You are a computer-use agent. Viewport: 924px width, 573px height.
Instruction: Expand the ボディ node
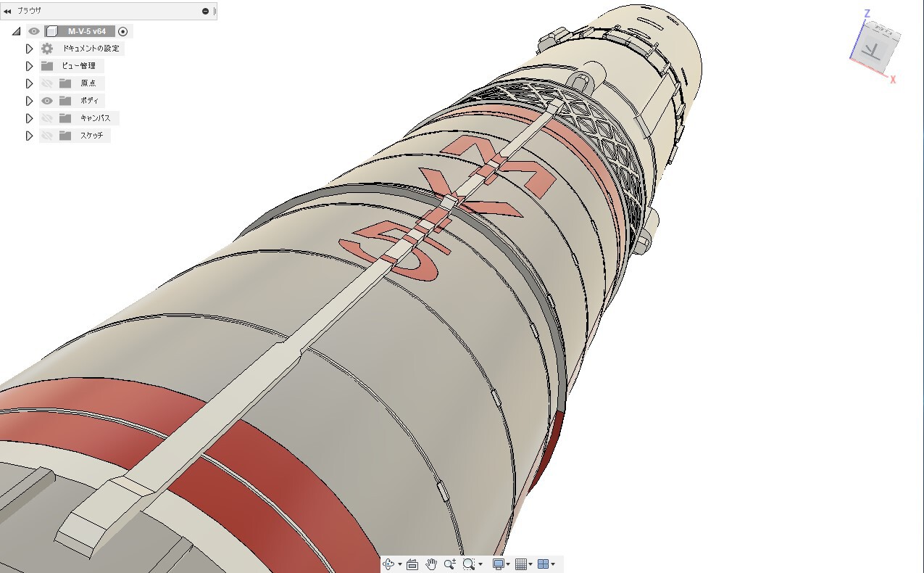[30, 101]
